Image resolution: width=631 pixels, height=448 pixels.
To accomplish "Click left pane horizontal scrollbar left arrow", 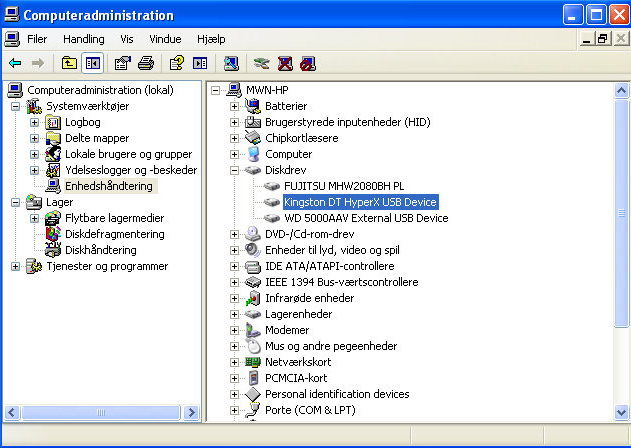I will [x=12, y=413].
